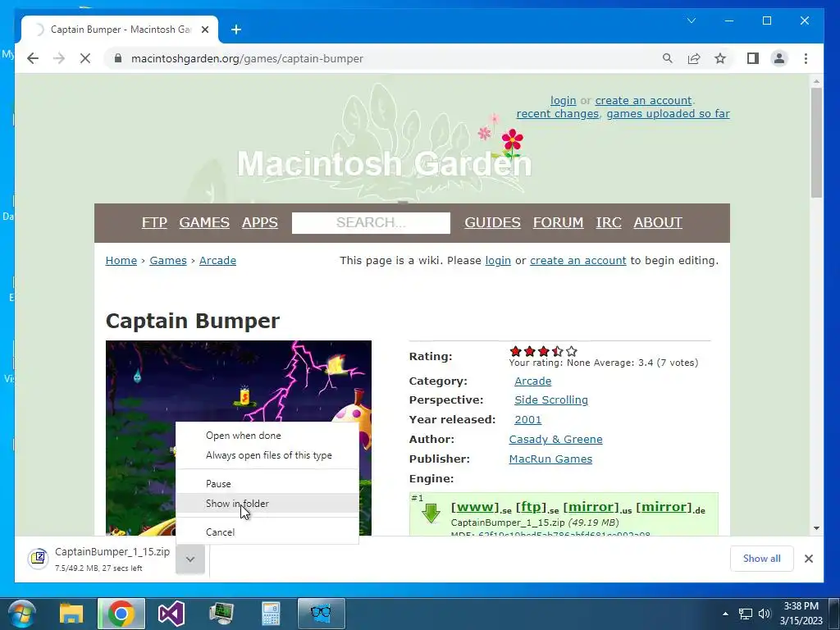The height and width of the screenshot is (630, 840).
Task: Click Show all downloads button
Action: [761, 559]
